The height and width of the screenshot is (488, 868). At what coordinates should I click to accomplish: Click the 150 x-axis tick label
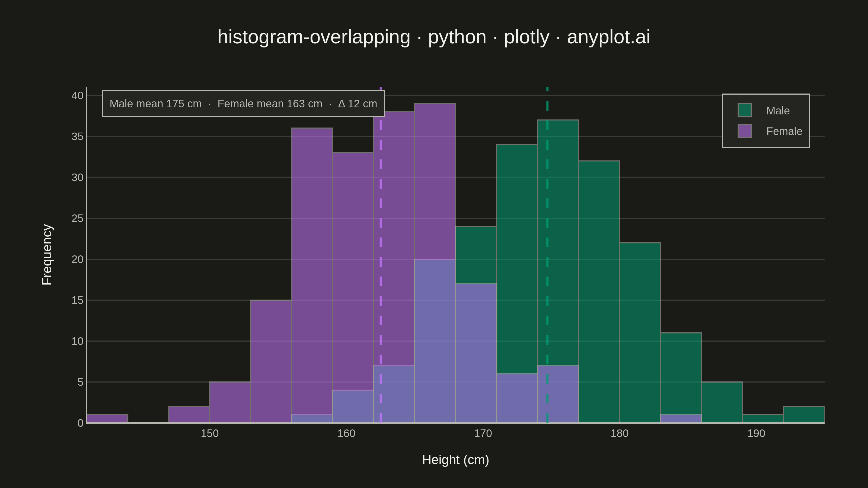[x=210, y=434]
